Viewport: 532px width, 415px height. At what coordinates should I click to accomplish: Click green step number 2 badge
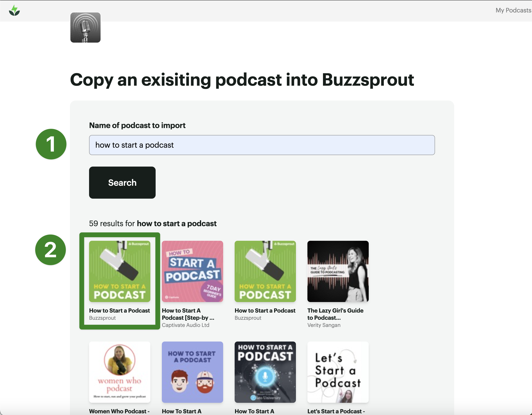pos(51,250)
